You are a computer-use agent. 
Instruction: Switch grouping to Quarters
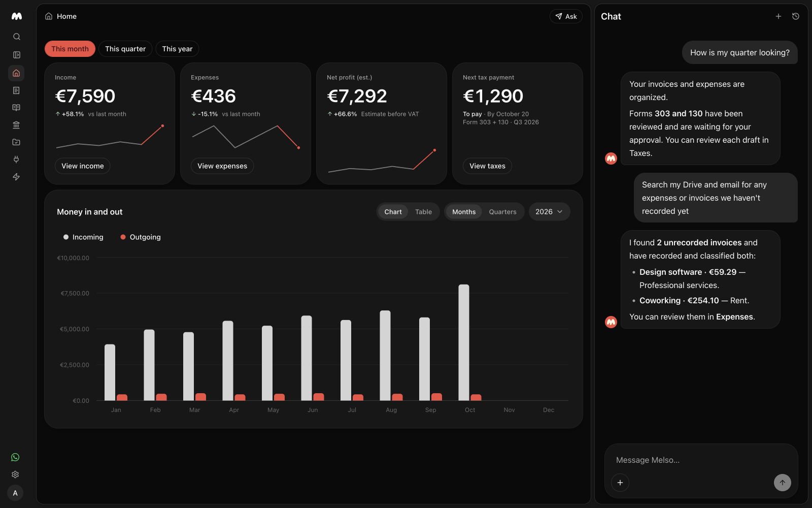point(502,212)
